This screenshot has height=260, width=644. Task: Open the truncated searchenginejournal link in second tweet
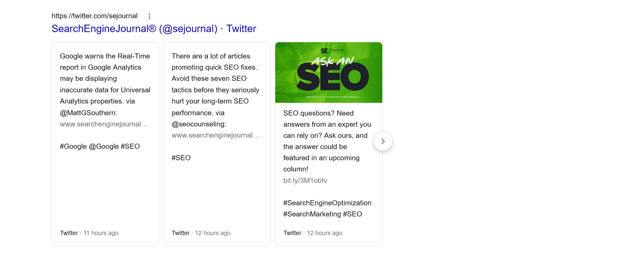click(x=216, y=135)
